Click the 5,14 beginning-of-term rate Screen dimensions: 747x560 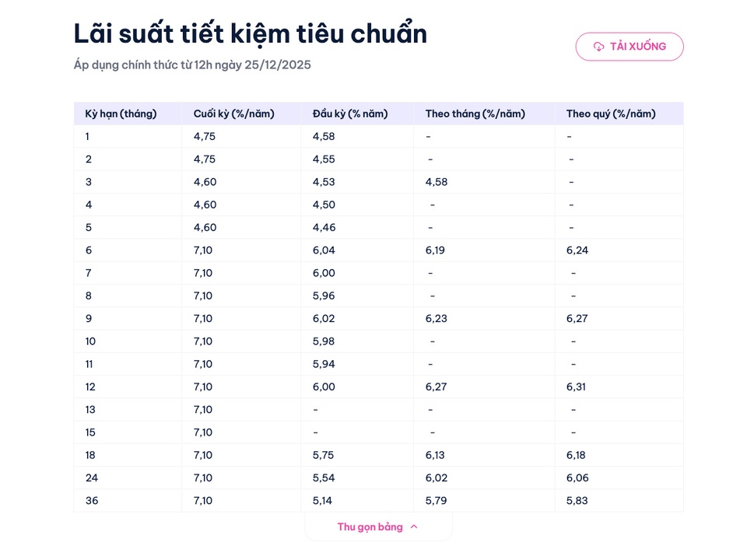tap(323, 501)
